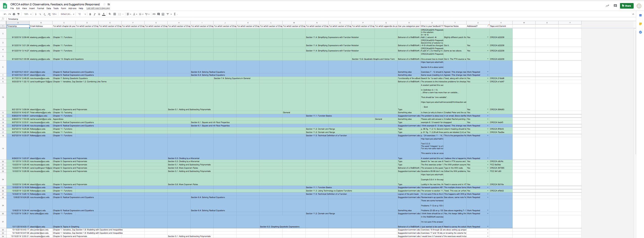Open Google Tasks side panel
This screenshot has width=644, height=238.
(x=640, y=32)
